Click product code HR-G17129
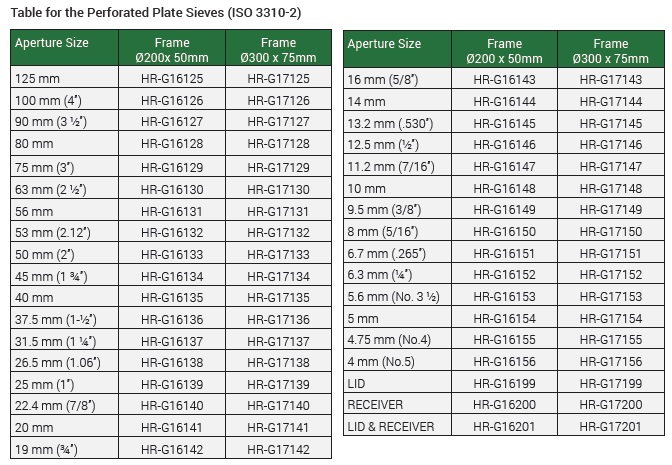 (x=278, y=167)
